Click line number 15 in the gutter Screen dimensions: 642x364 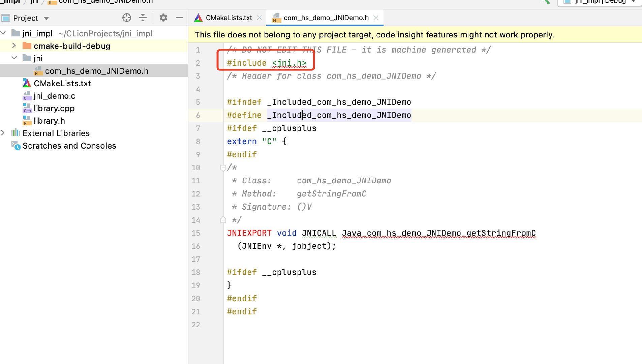pyautogui.click(x=195, y=233)
